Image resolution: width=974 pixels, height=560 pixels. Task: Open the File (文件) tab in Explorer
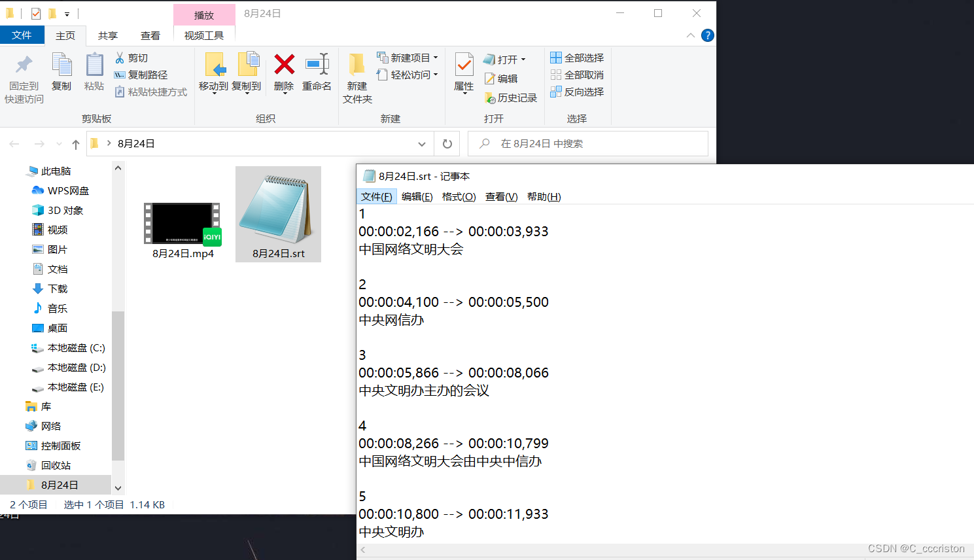click(22, 35)
